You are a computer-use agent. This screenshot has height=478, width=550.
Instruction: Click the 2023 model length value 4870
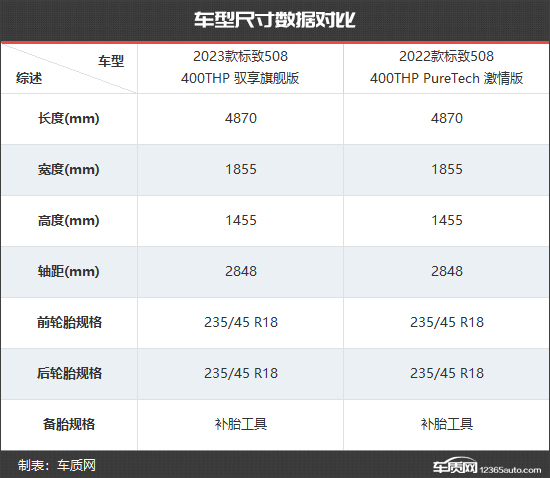[241, 118]
